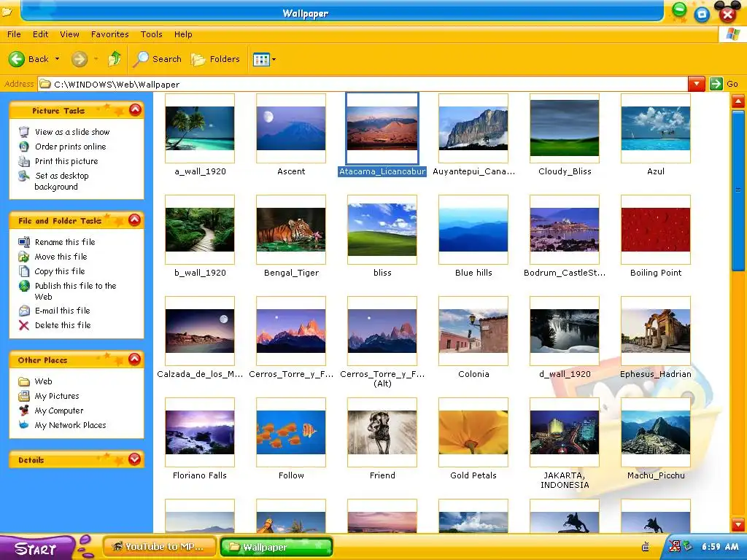Screen dimensions: 747x560
Task: Select the Floriano Falls thumbnail
Action: pyautogui.click(x=200, y=432)
